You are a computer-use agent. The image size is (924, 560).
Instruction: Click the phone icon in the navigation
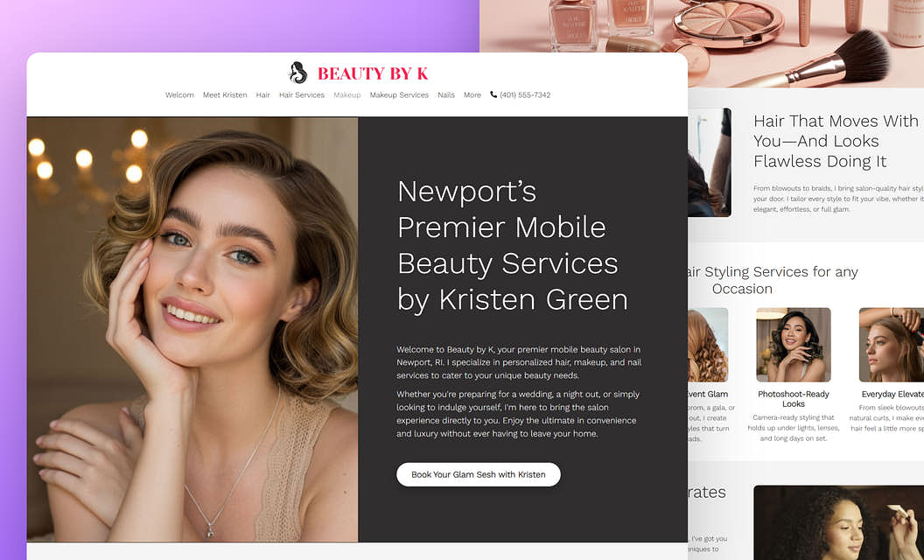point(493,94)
